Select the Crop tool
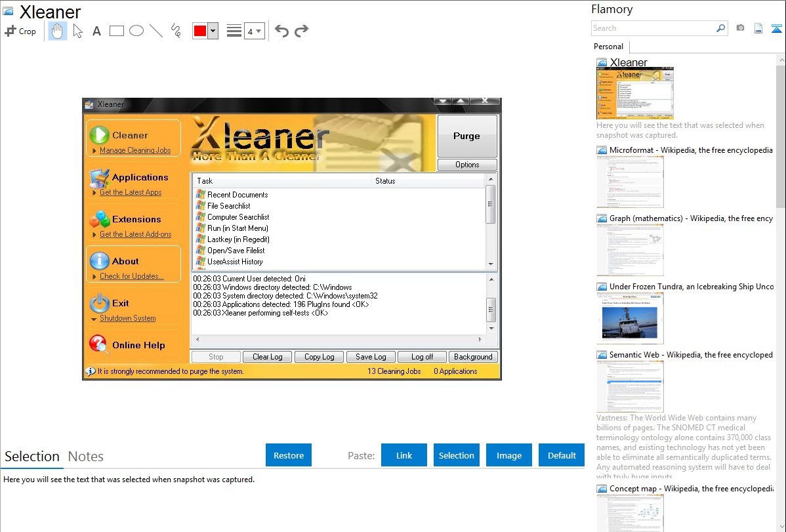 point(20,31)
